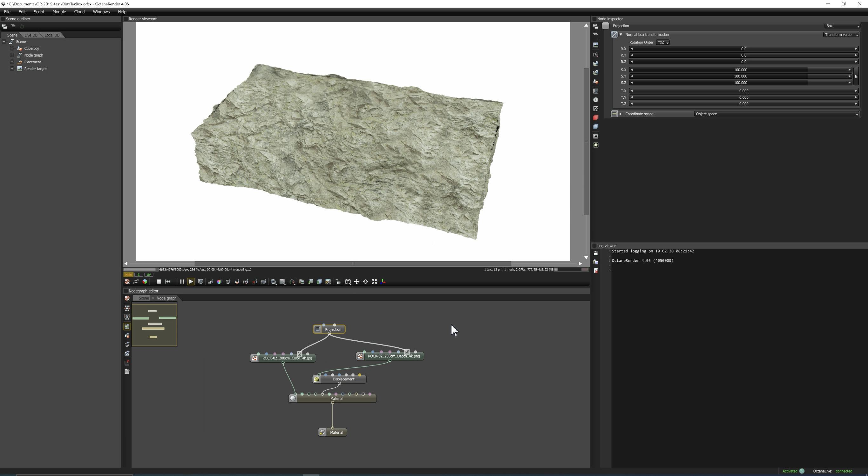868x476 pixels.
Task: Select the material picker sphere icon
Action: pyautogui.click(x=228, y=282)
